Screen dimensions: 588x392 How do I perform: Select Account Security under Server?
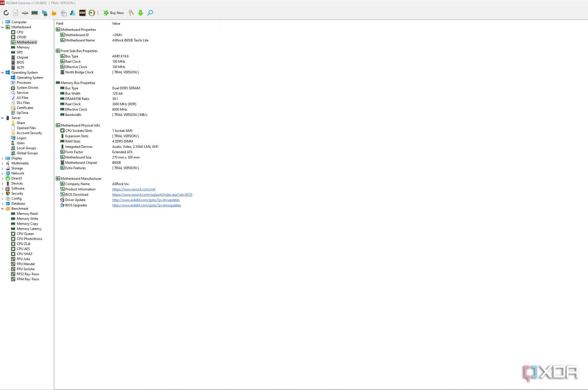click(x=29, y=133)
